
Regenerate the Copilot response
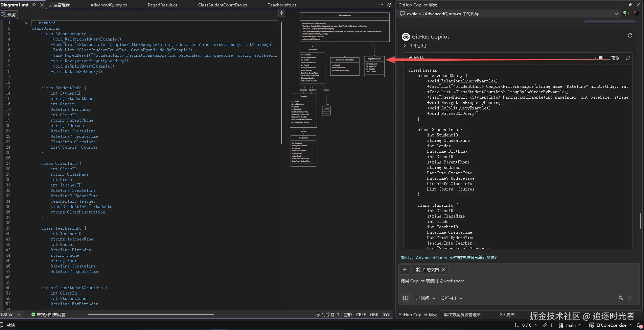pos(630,35)
